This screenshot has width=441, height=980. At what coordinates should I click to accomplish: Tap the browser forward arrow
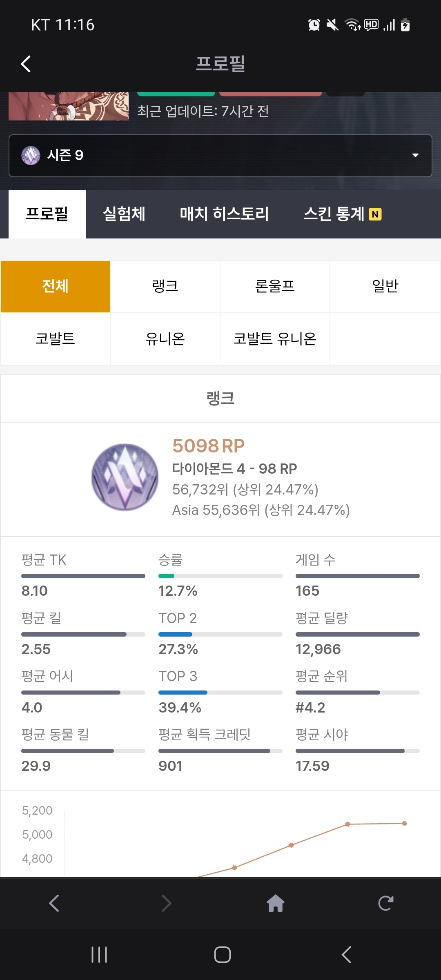click(x=166, y=903)
